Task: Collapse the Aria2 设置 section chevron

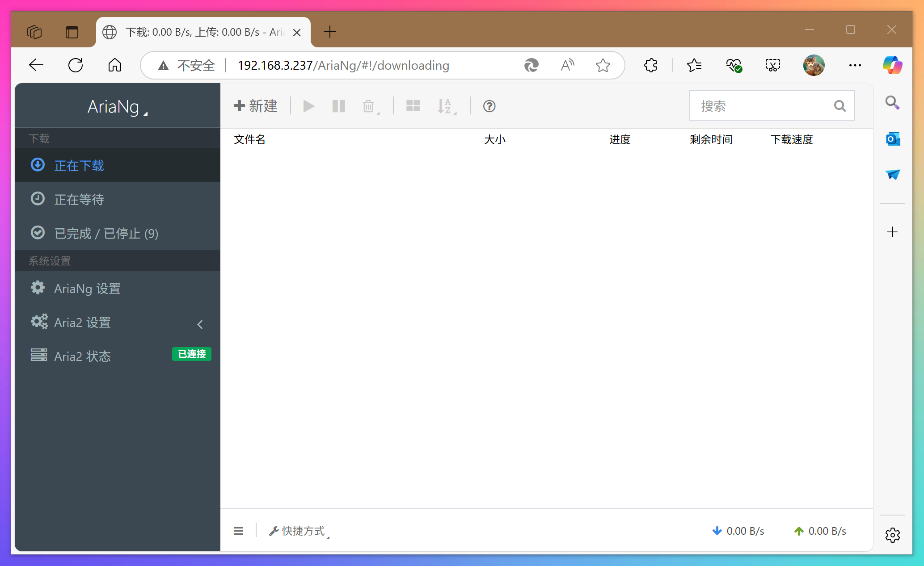Action: pyautogui.click(x=200, y=324)
